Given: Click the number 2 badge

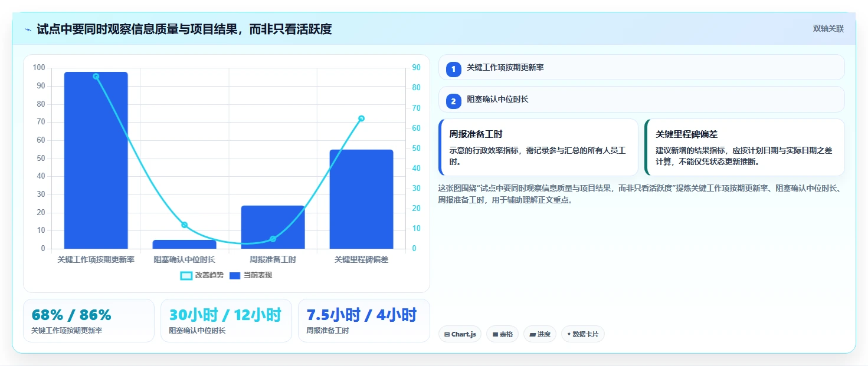Looking at the screenshot, I should 453,101.
